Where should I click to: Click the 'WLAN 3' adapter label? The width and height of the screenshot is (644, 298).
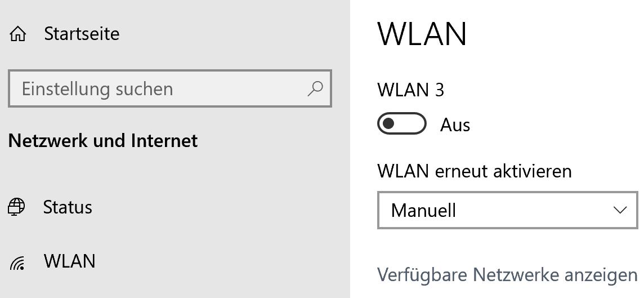[411, 90]
